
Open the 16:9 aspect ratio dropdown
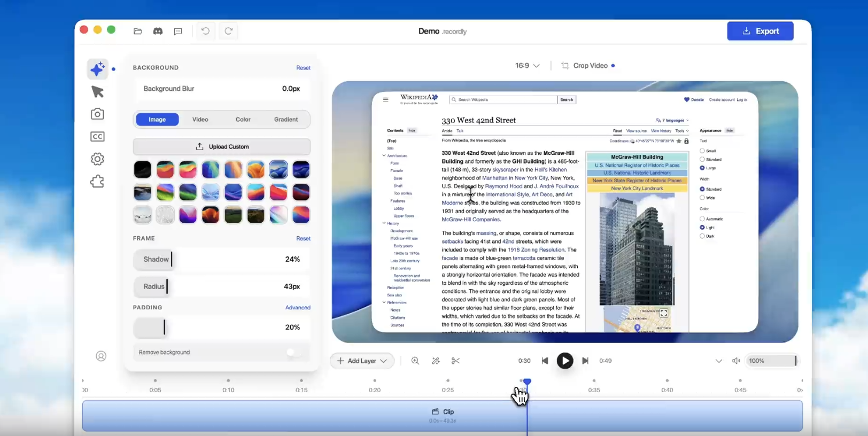(528, 66)
